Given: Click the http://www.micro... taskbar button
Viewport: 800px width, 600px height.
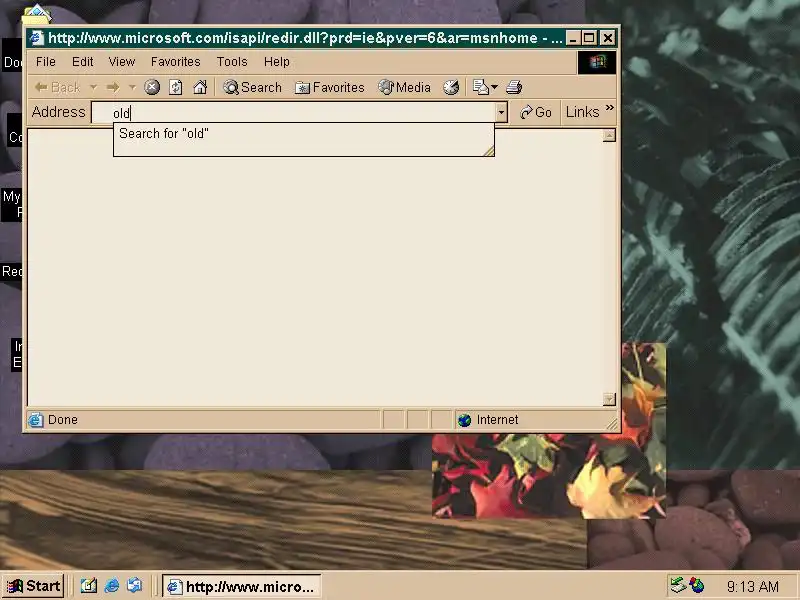Looking at the screenshot, I should point(241,586).
